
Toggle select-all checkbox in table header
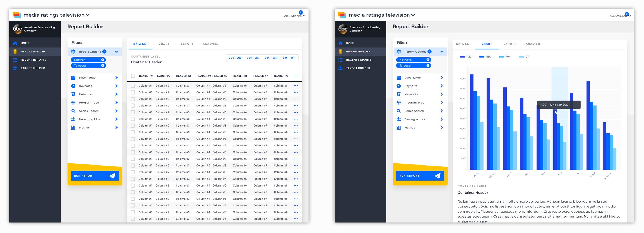click(133, 76)
